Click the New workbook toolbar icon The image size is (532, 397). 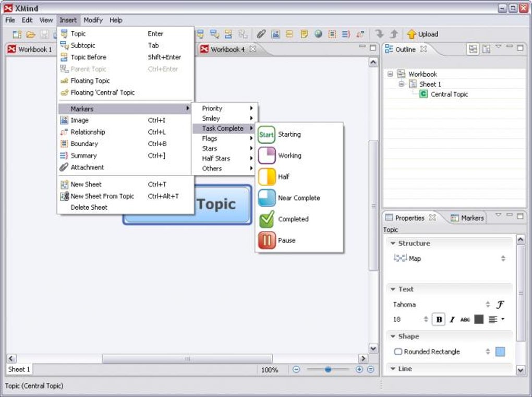[x=17, y=34]
